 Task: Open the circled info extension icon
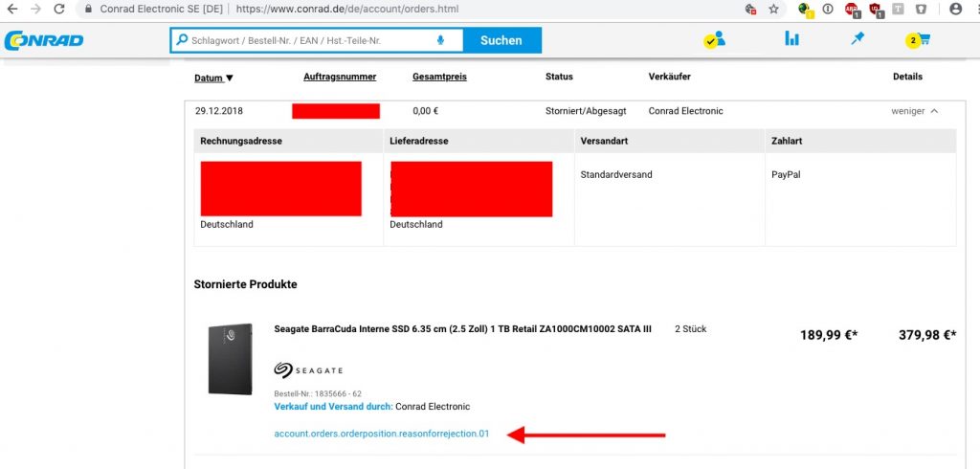pos(828,9)
